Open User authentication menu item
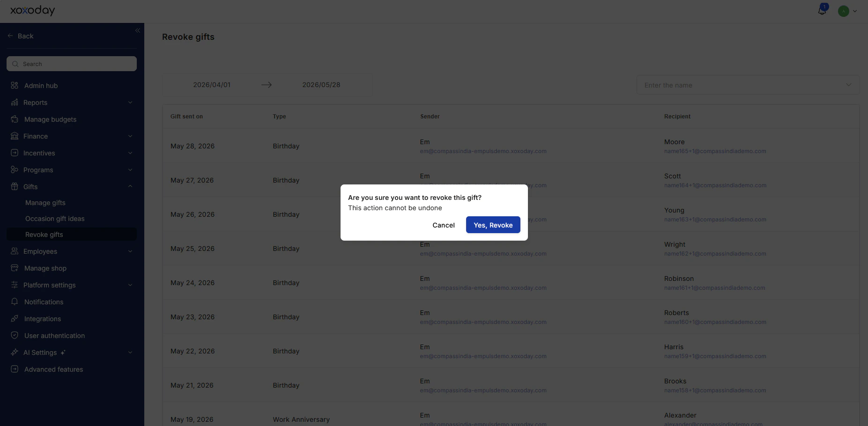 click(x=54, y=336)
